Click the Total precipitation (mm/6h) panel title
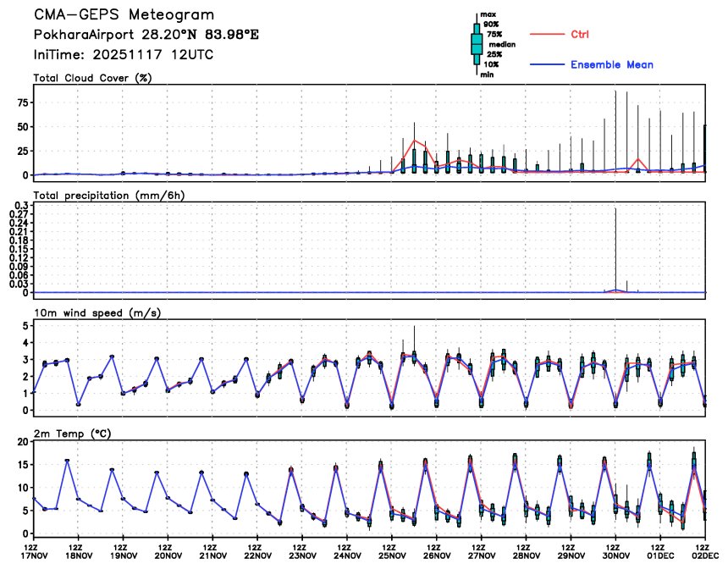This screenshot has width=728, height=569. [109, 196]
